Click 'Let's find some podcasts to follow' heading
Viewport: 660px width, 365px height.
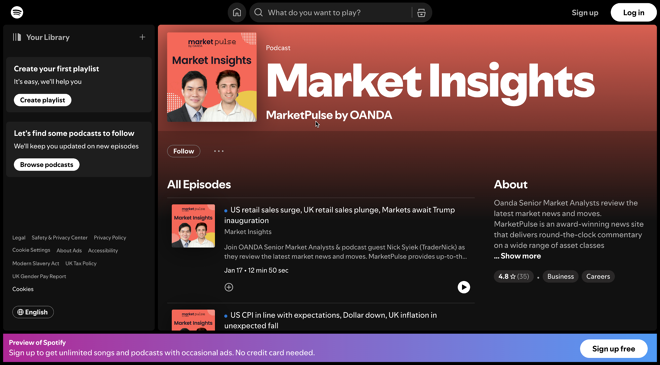click(74, 133)
